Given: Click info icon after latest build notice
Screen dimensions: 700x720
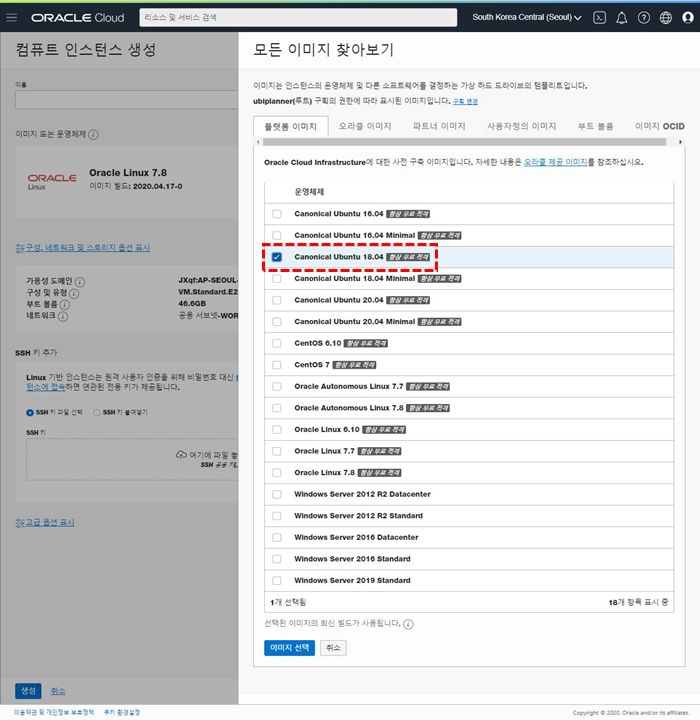Looking at the screenshot, I should pos(408,624).
